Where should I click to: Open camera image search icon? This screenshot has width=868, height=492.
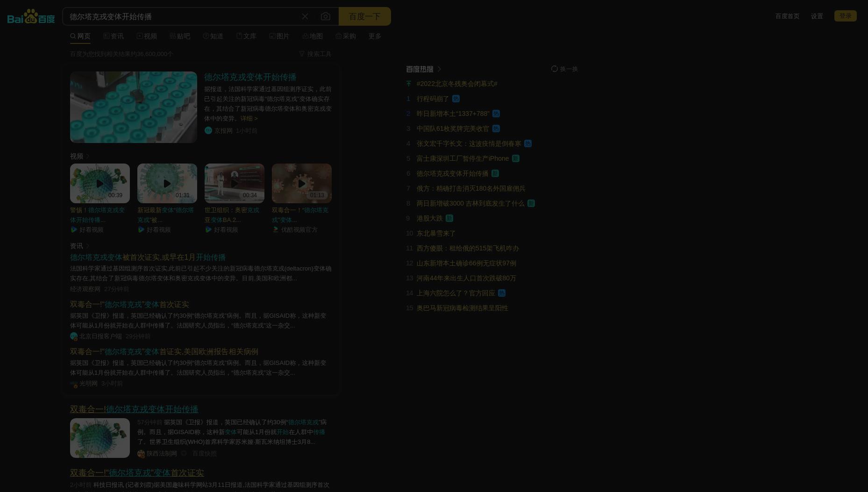click(326, 16)
